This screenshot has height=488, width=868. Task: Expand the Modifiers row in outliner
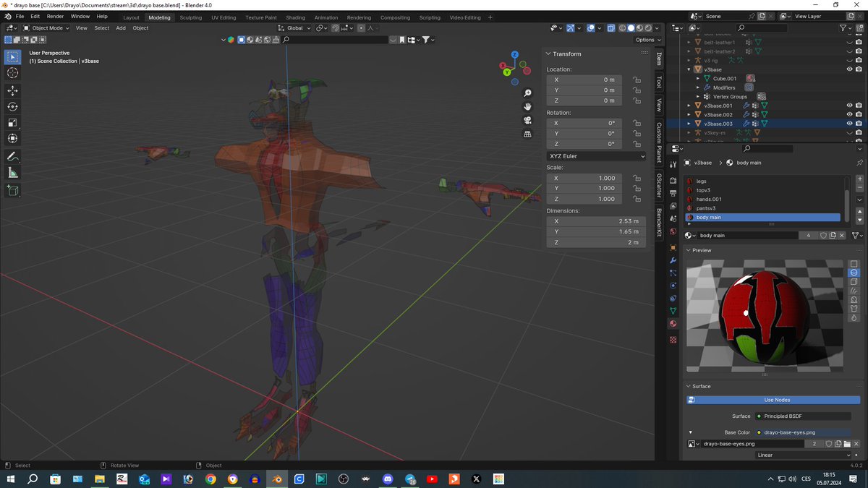[x=698, y=87]
